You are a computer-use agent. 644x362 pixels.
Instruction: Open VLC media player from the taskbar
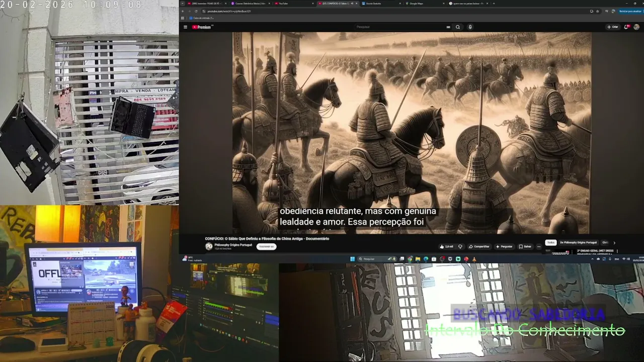tap(474, 259)
